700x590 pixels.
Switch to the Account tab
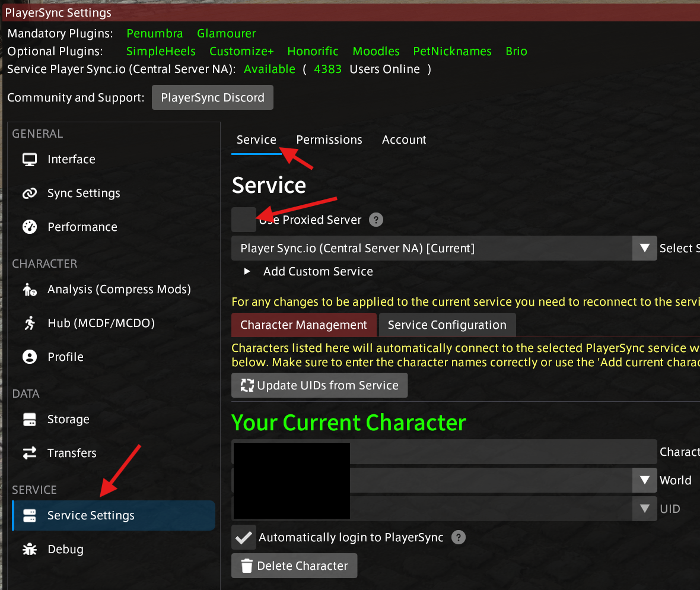(404, 140)
